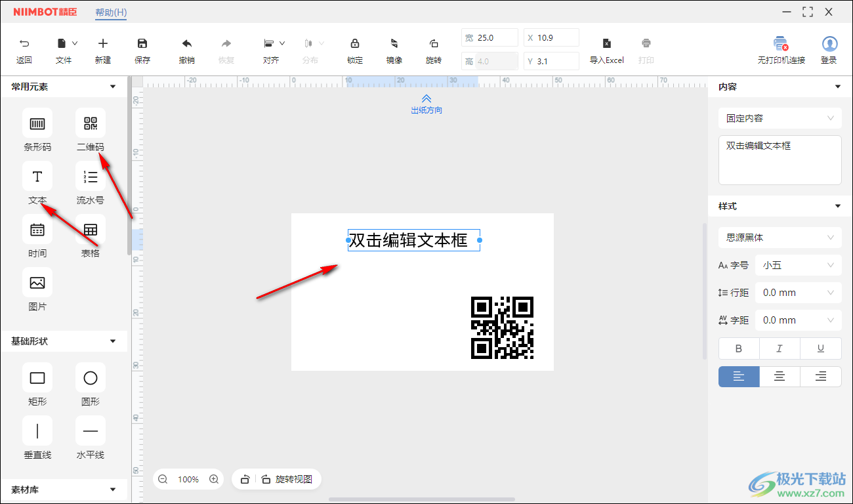This screenshot has width=853, height=504.
Task: Open the 登录 login avatar
Action: [x=829, y=44]
